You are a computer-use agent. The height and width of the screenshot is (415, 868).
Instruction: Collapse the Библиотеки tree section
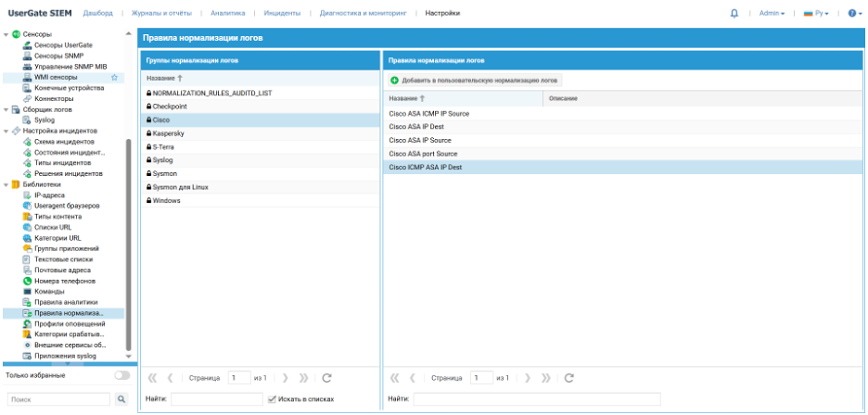pos(6,184)
